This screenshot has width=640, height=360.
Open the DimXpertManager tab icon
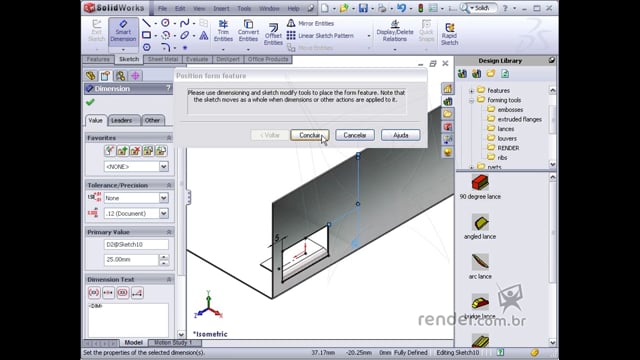[135, 76]
